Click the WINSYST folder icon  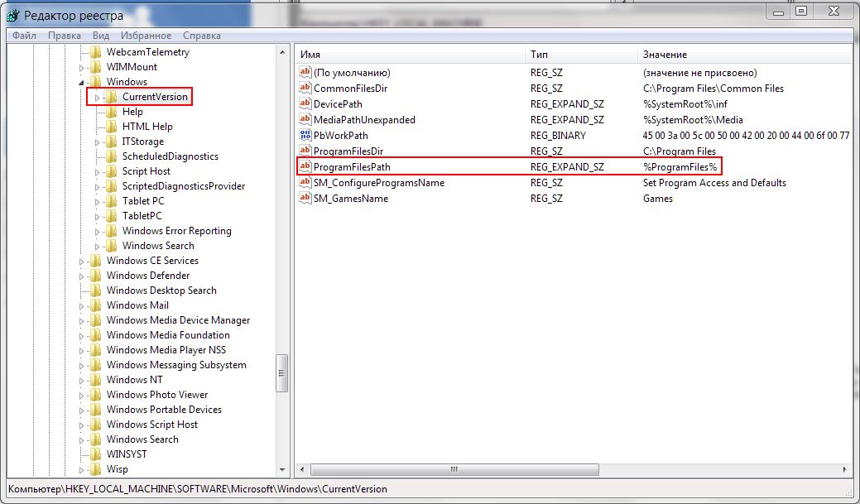[x=95, y=454]
